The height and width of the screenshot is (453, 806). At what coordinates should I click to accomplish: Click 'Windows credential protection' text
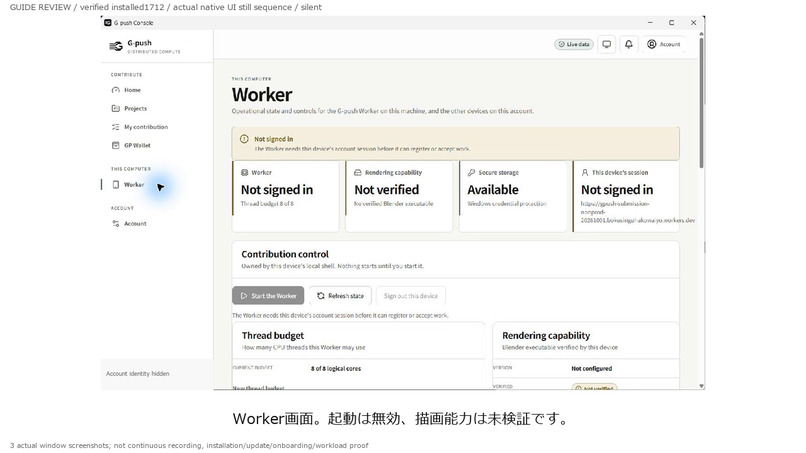507,204
